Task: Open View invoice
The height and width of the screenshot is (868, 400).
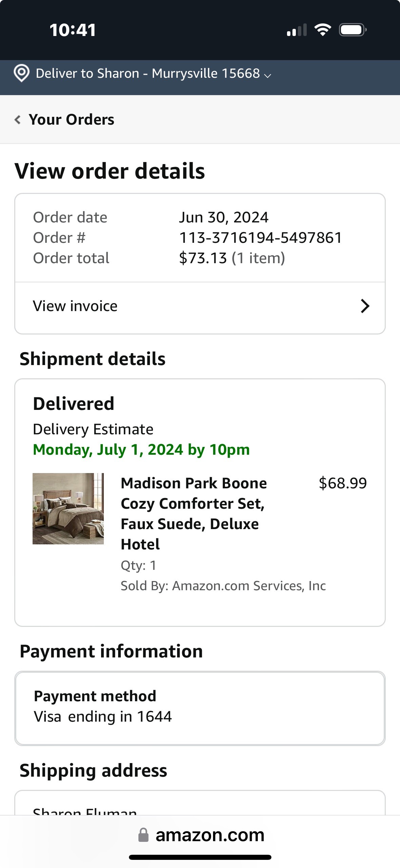Action: click(200, 306)
